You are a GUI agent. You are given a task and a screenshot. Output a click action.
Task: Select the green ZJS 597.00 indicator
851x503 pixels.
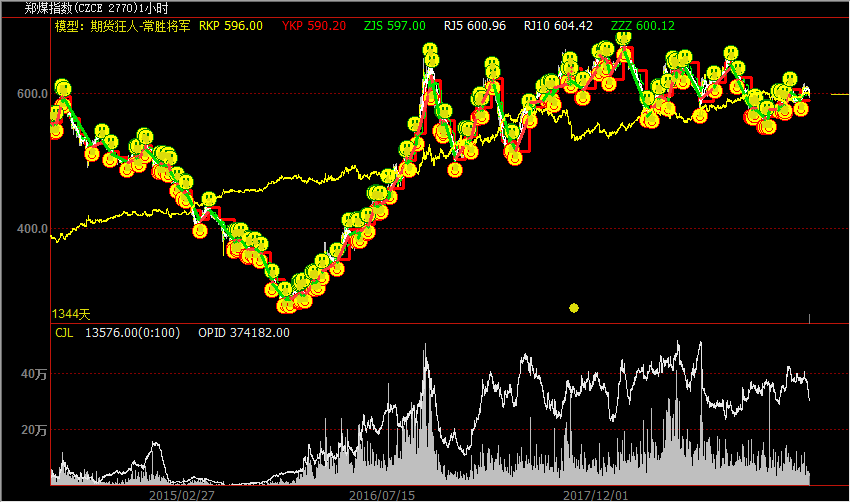pyautogui.click(x=394, y=25)
